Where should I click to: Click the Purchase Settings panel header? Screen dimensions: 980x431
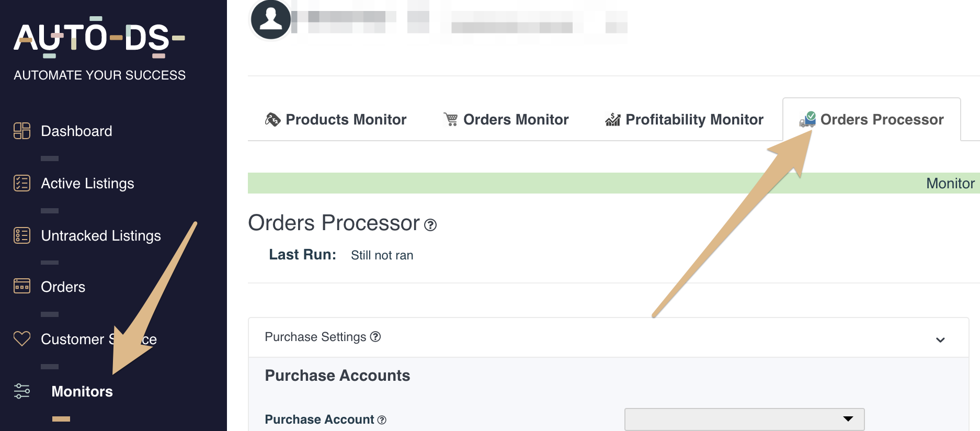pos(609,337)
